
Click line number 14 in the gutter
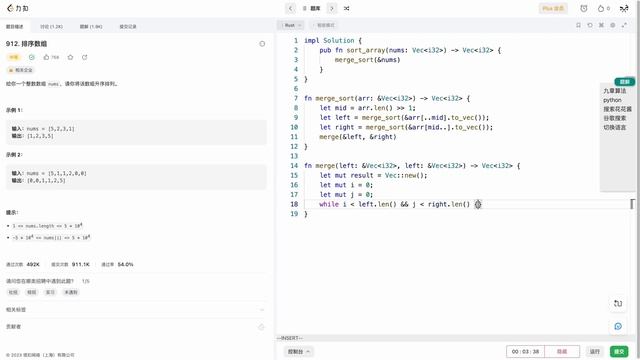[294, 166]
